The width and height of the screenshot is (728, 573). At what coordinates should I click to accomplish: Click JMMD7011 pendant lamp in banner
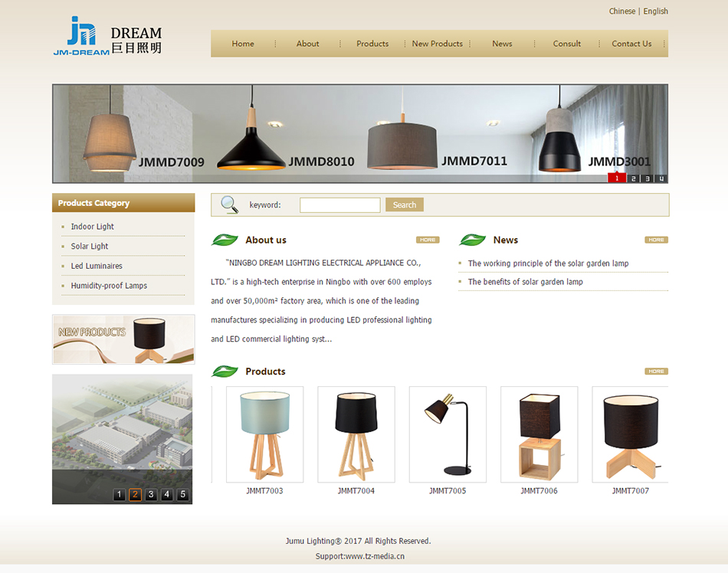402,145
